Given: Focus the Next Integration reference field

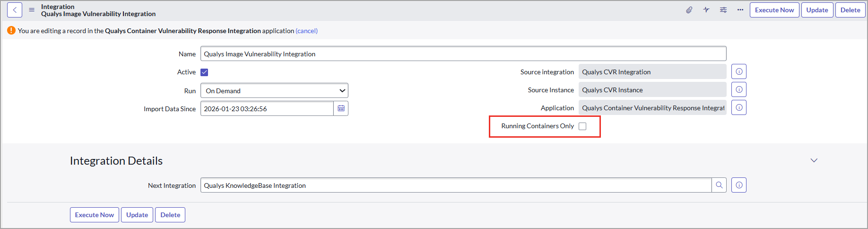Looking at the screenshot, I should (x=456, y=185).
